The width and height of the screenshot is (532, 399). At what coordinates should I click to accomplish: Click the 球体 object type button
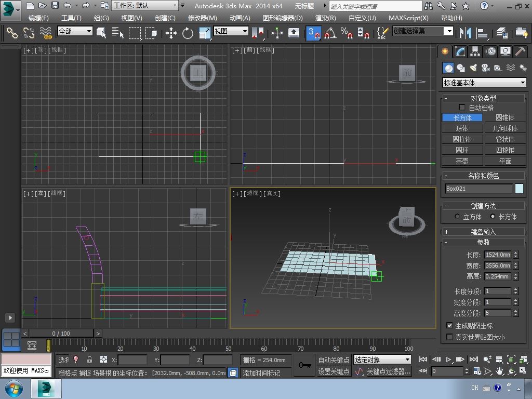pyautogui.click(x=462, y=128)
